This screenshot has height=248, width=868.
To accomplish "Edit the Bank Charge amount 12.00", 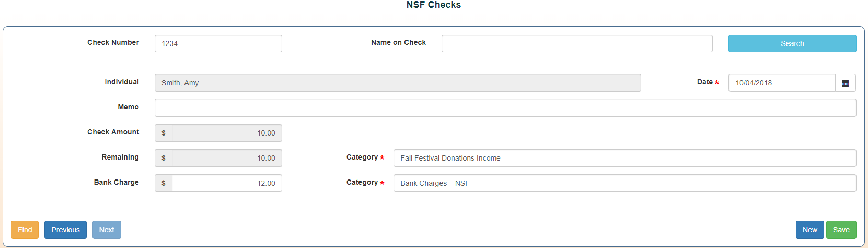I will pos(227,183).
